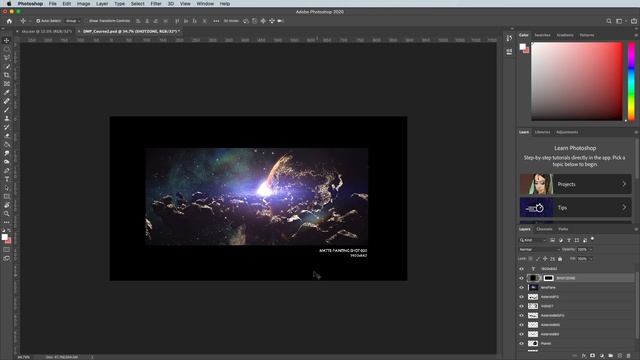Select the Clone Stamp tool
Image resolution: width=640 pixels, height=360 pixels.
click(x=7, y=118)
